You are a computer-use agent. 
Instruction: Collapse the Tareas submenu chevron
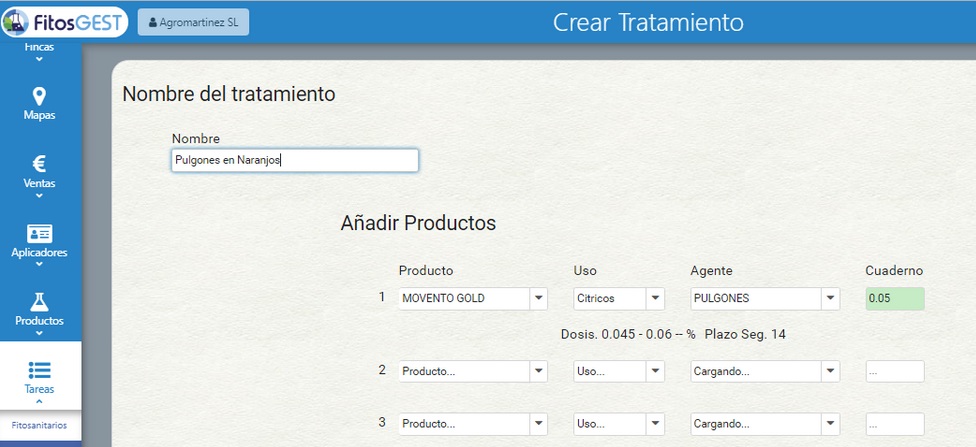point(39,402)
